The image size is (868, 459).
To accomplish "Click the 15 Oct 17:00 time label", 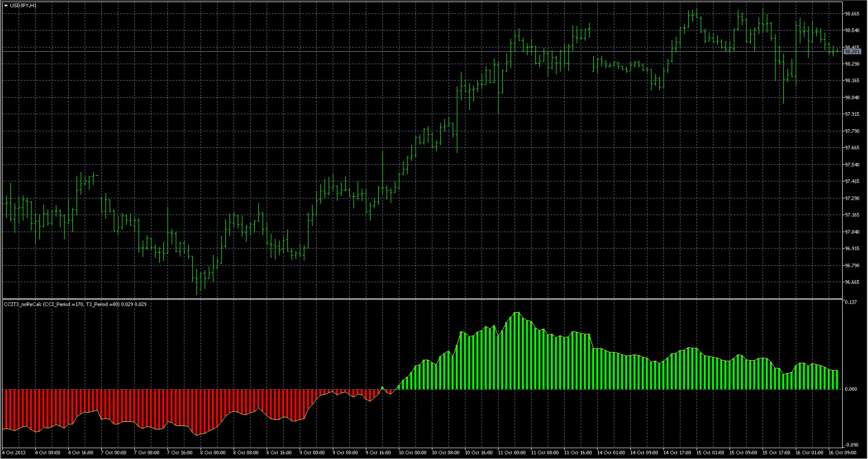I will pos(776,453).
